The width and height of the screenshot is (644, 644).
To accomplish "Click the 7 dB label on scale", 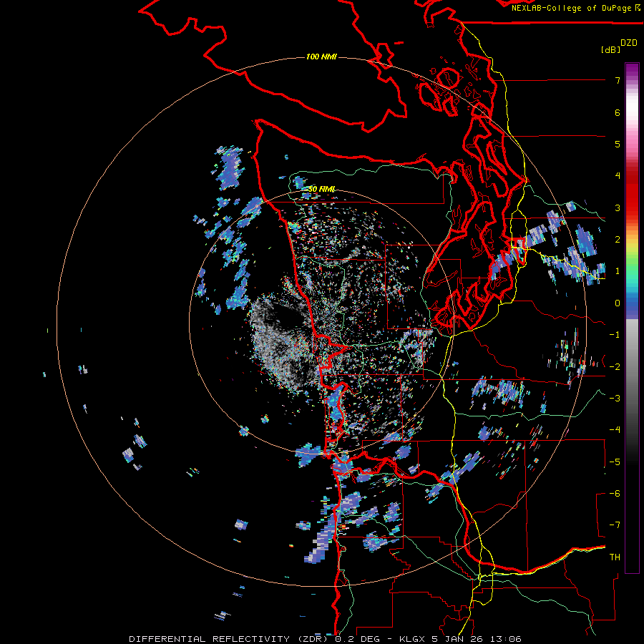I will (x=618, y=80).
